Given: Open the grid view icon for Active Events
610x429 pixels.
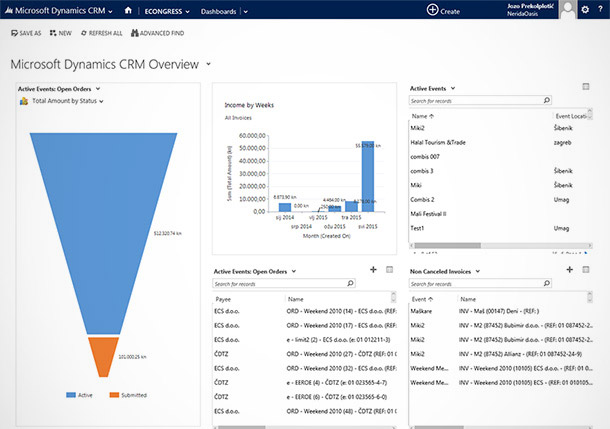Looking at the screenshot, I should (585, 87).
